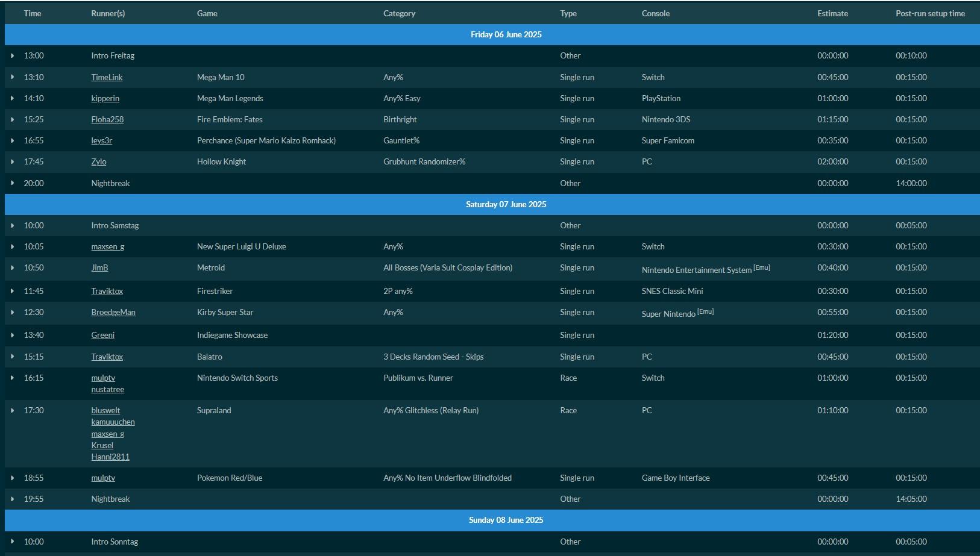
Task: Open runner Zylo's profile link
Action: click(x=99, y=161)
